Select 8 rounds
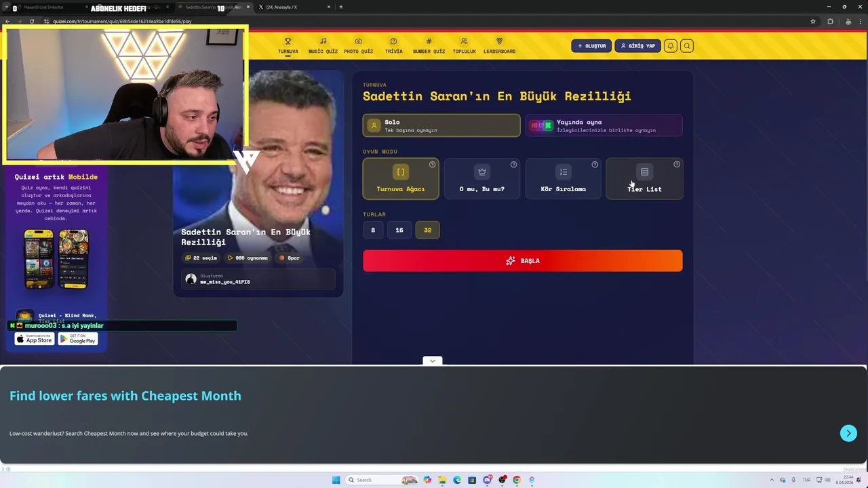The image size is (868, 488). click(373, 230)
